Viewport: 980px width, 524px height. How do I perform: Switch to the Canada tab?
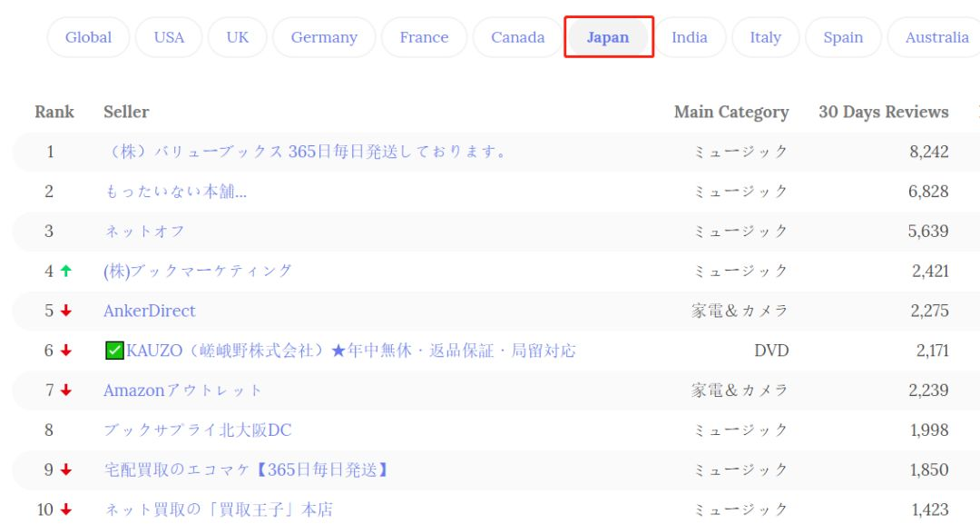(x=517, y=37)
